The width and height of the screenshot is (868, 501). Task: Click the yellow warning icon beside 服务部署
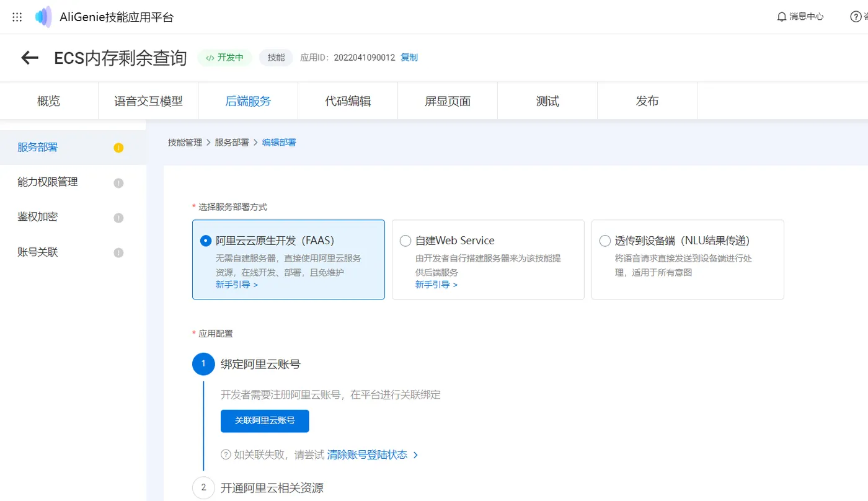pos(119,148)
